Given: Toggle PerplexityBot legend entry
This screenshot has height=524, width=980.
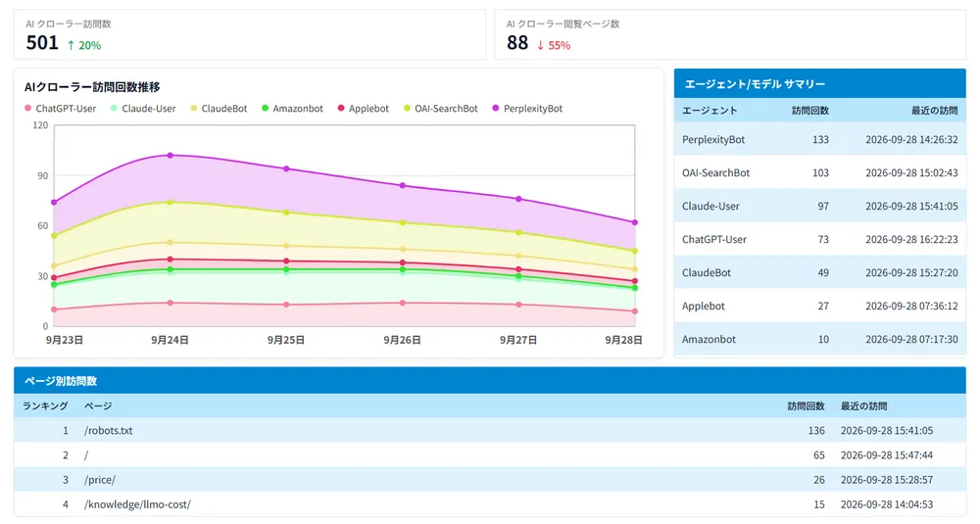Looking at the screenshot, I should pyautogui.click(x=527, y=109).
